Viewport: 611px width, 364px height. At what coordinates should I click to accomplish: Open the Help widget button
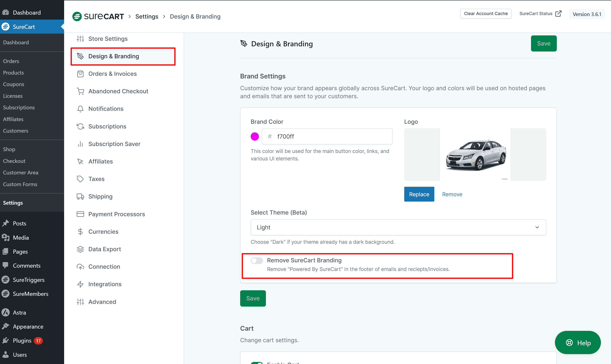tap(578, 343)
